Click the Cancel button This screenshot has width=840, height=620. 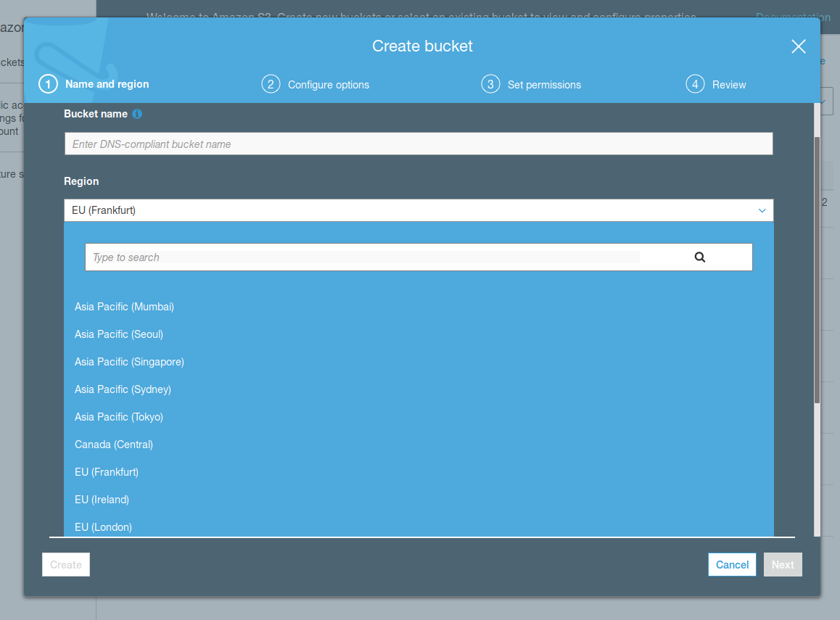[732, 564]
